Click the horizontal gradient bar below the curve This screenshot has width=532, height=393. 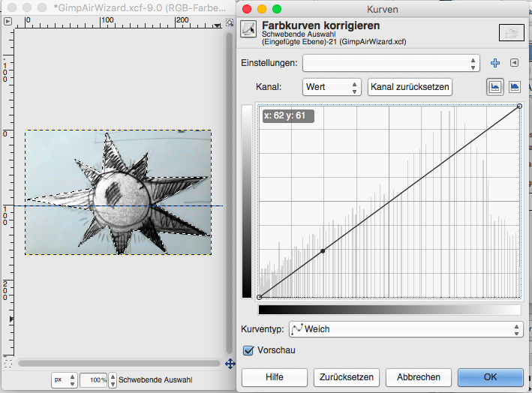point(389,310)
